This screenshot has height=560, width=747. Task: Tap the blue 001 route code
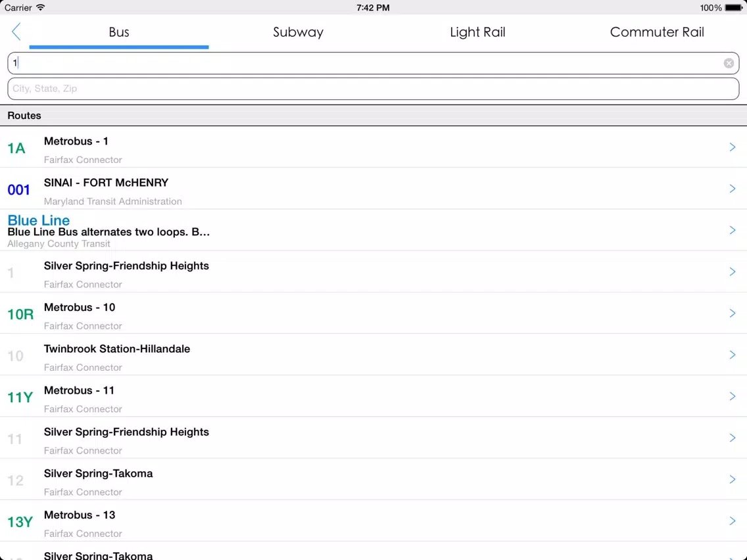coord(18,190)
